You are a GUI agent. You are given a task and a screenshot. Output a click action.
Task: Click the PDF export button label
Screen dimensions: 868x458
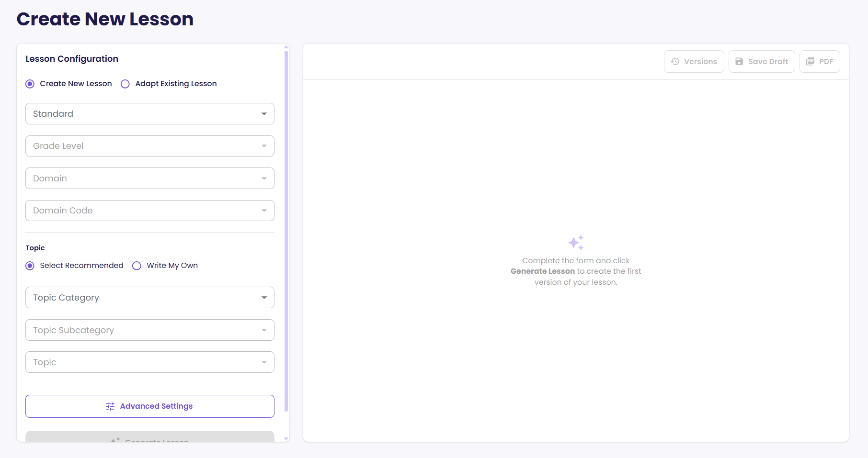click(x=826, y=61)
